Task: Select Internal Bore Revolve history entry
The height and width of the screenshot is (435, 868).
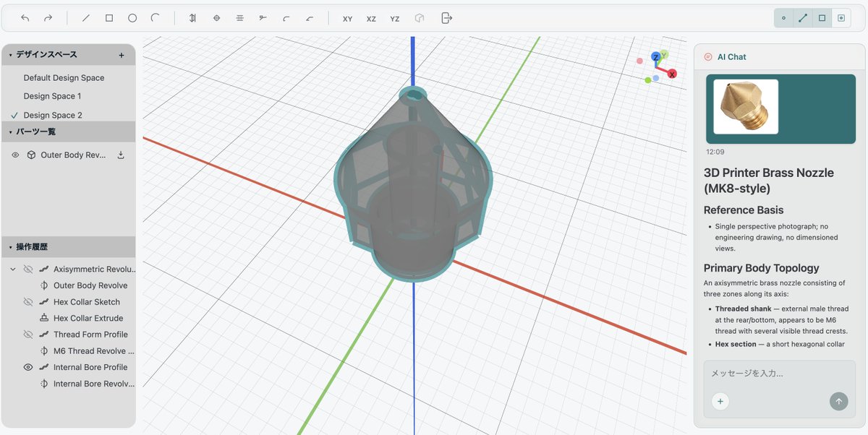Action: coord(94,384)
